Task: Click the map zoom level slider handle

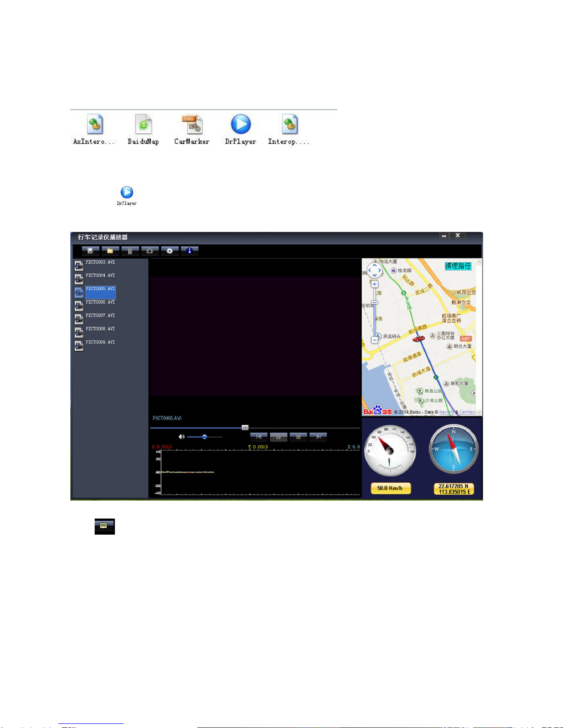Action: (375, 303)
